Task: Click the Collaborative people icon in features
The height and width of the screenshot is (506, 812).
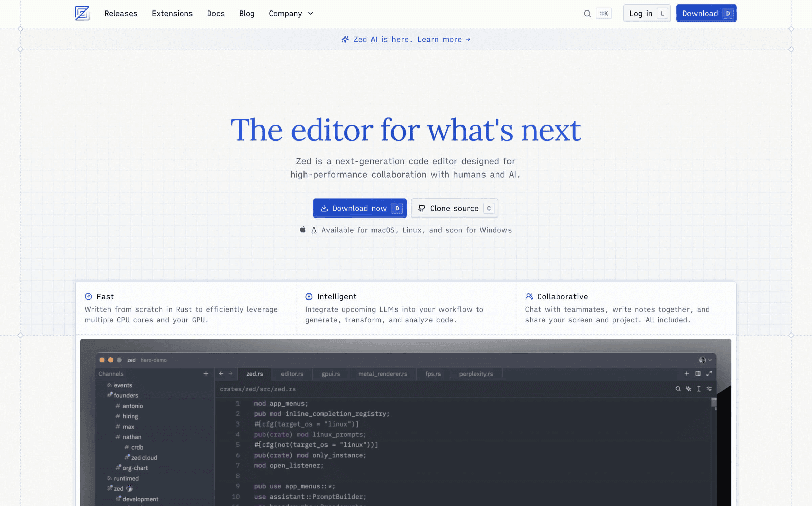Action: click(527, 297)
